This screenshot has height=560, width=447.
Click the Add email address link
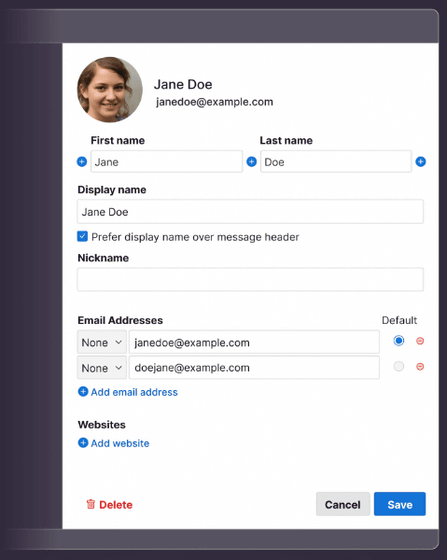click(134, 392)
